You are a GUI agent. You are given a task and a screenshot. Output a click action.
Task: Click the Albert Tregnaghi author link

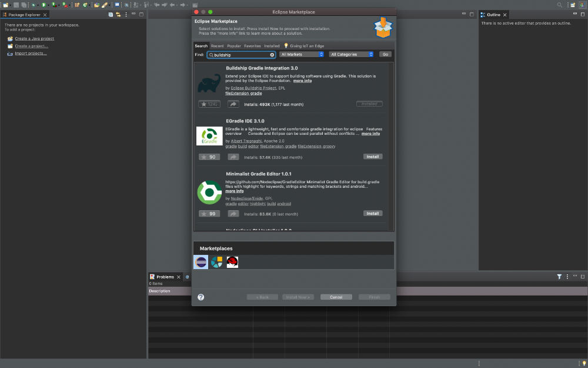[x=246, y=141]
